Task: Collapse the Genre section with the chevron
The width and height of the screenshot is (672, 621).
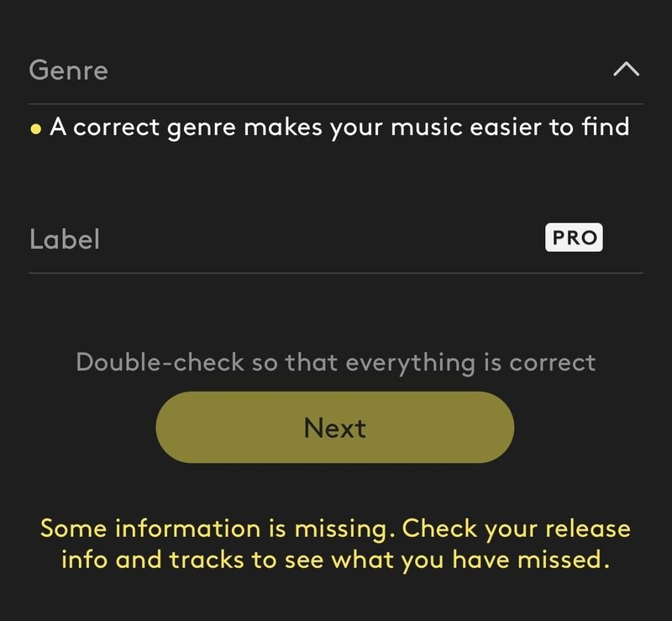Action: (x=626, y=70)
